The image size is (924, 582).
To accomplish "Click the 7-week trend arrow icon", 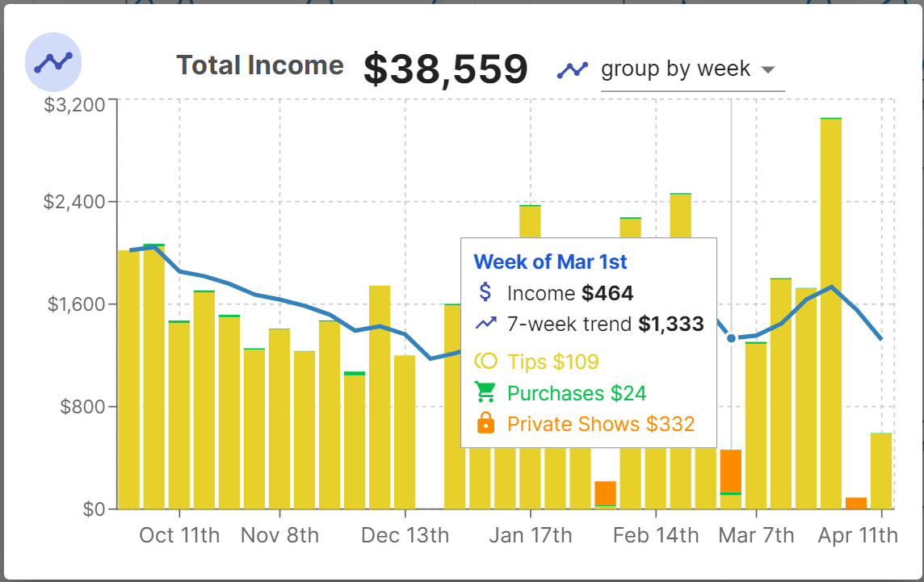I will (485, 324).
